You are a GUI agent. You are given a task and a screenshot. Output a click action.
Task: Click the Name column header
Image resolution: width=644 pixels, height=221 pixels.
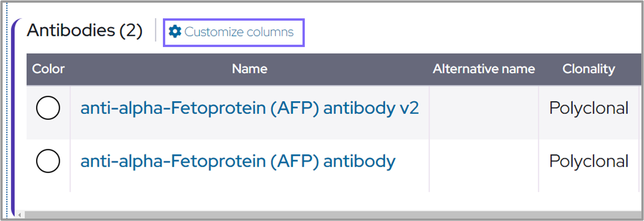tap(249, 69)
